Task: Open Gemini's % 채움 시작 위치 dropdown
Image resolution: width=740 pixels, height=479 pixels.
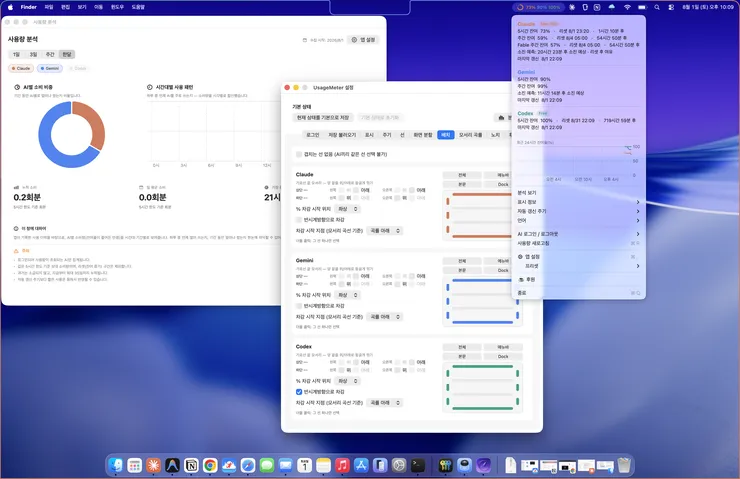Action: pyautogui.click(x=348, y=295)
